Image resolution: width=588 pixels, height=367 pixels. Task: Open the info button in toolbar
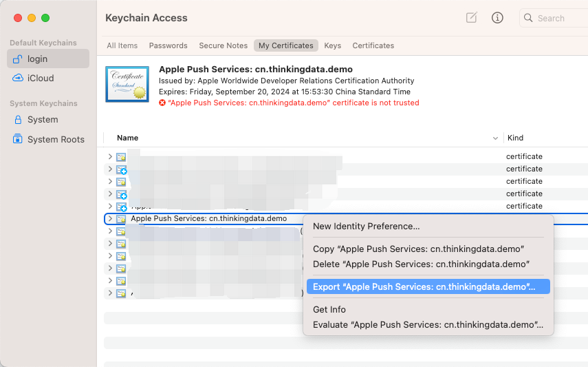click(497, 18)
